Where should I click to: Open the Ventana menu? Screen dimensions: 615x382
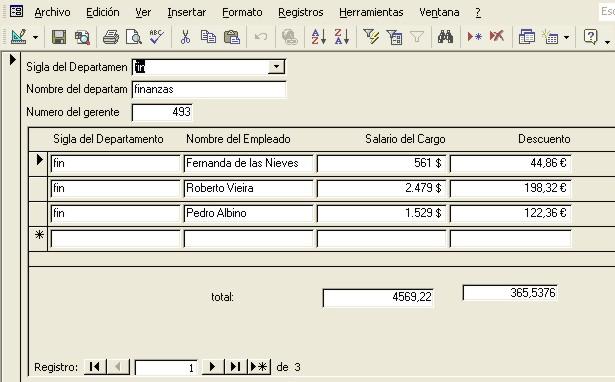click(x=439, y=12)
